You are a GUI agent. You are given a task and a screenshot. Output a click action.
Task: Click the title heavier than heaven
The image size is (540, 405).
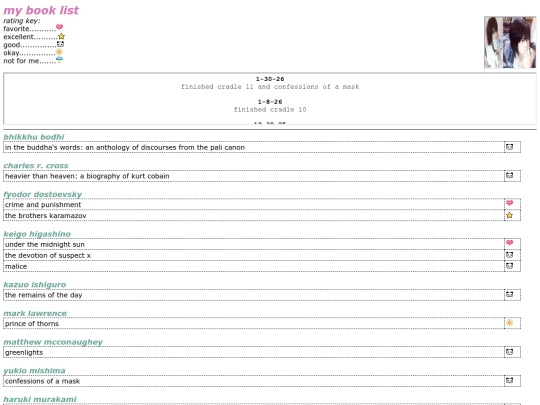point(87,176)
